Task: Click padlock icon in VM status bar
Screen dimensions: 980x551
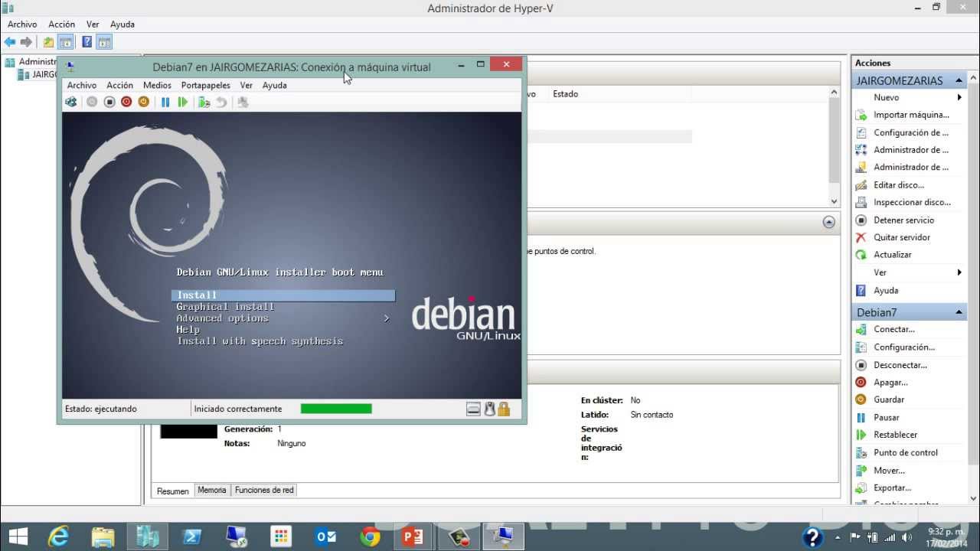Action: click(x=504, y=409)
